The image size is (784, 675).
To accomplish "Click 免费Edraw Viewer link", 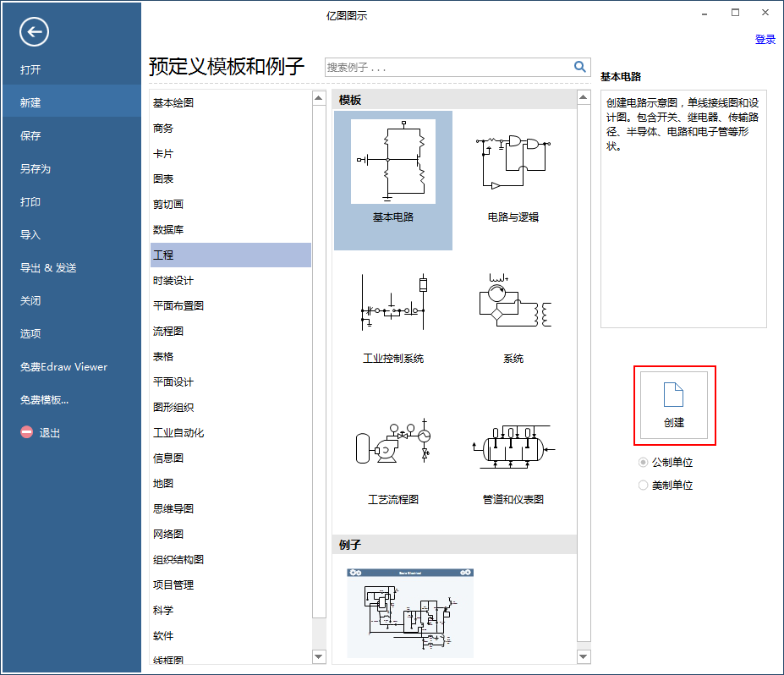I will pyautogui.click(x=71, y=366).
